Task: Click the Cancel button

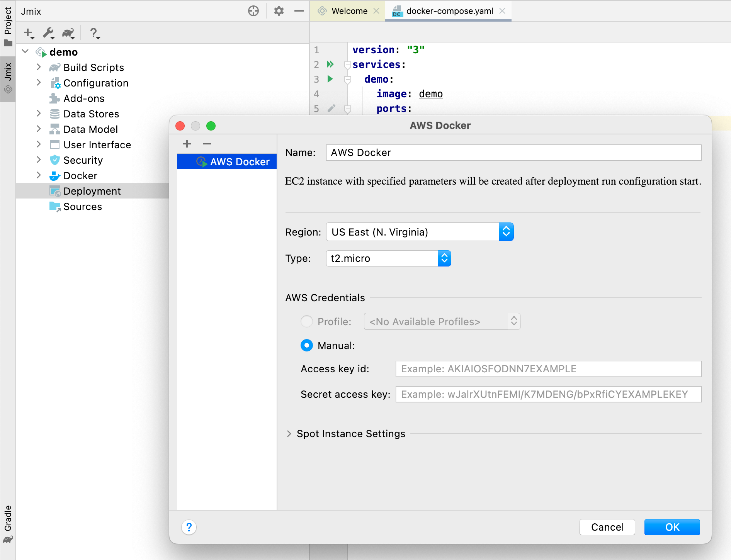Action: coord(607,527)
